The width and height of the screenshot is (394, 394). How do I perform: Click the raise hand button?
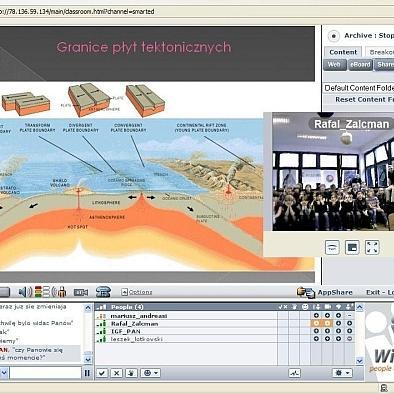(131, 373)
